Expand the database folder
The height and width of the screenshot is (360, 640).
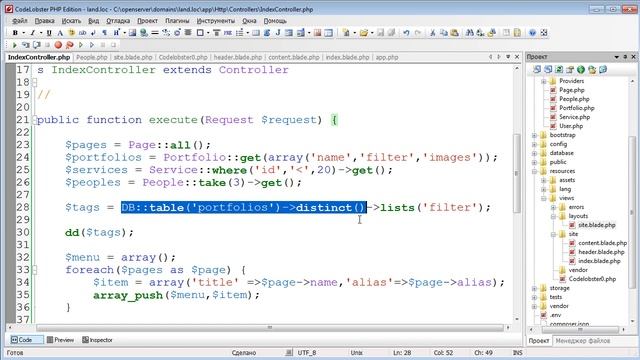534,153
